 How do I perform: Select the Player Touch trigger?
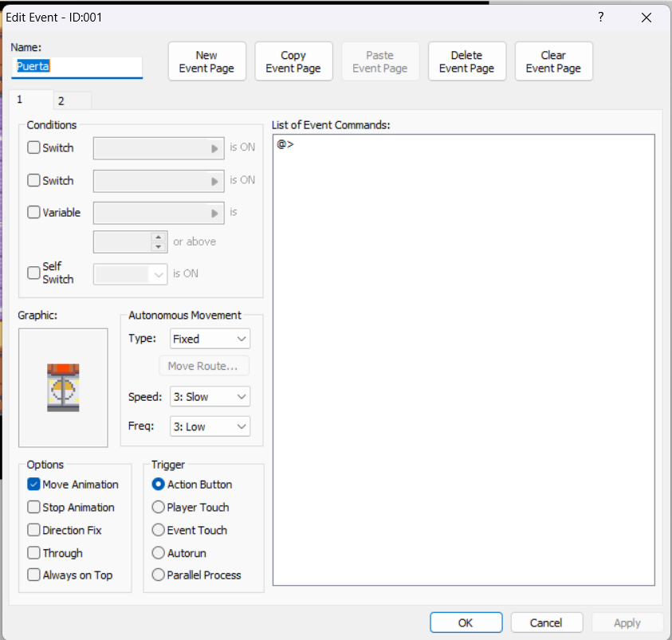159,507
